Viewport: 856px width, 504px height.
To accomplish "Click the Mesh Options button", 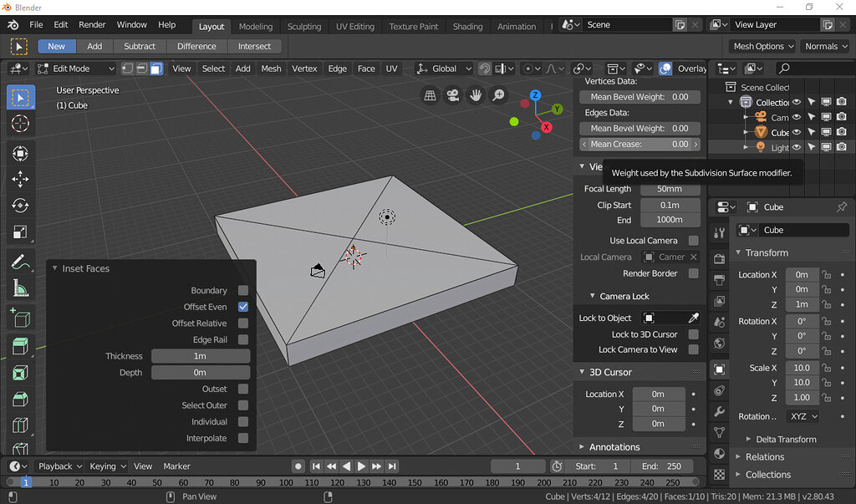I will pyautogui.click(x=762, y=46).
